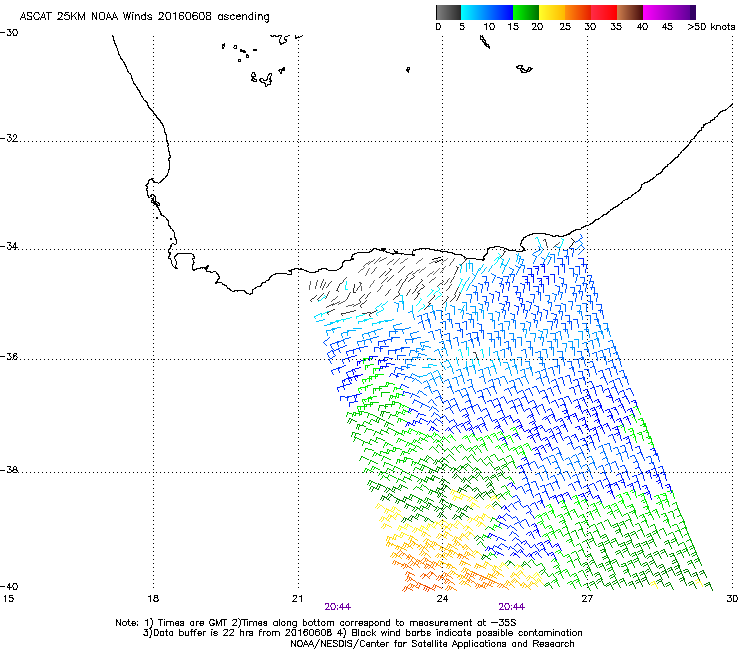Click the title 'ASCAT 25KM NOAA Winds 20160608 ascending'
The width and height of the screenshot is (740, 650).
pos(144,17)
